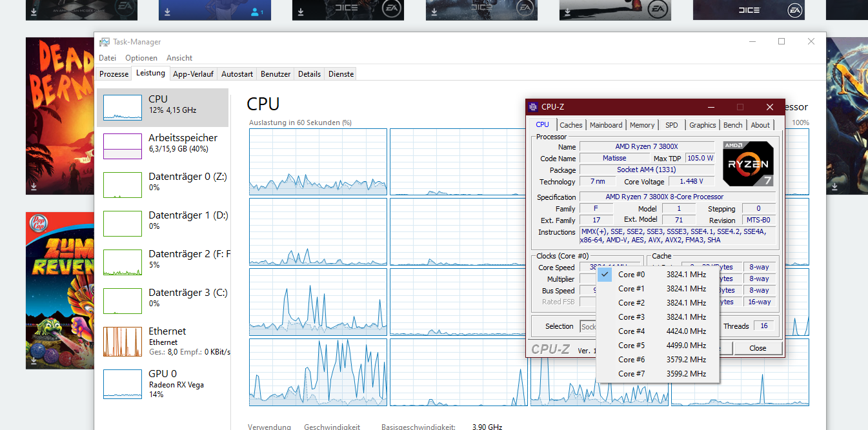
Task: Click the friends icon showing 1
Action: click(256, 12)
